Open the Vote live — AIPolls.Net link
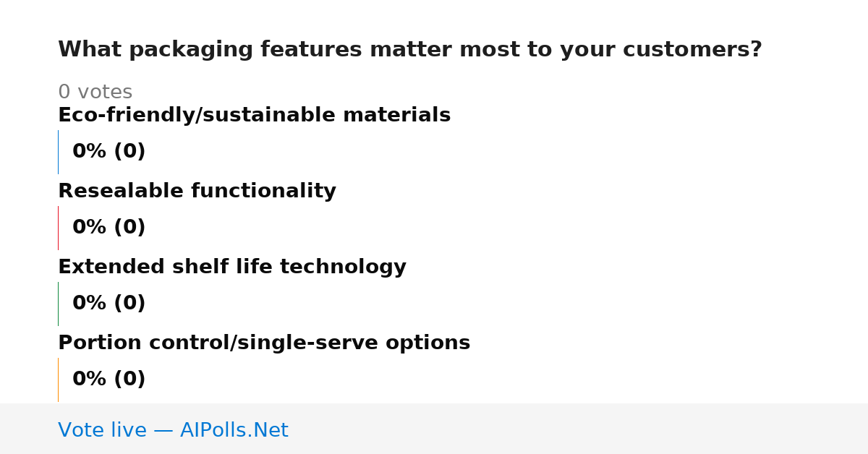Image resolution: width=868 pixels, height=454 pixels. pyautogui.click(x=173, y=430)
